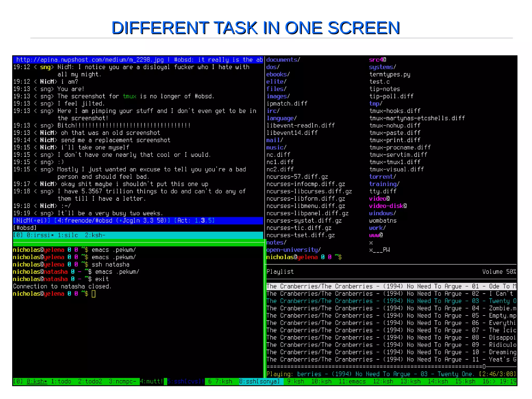Select track 05 Empty playlist row
Viewport: 532px width, 399px height.
[391, 316]
